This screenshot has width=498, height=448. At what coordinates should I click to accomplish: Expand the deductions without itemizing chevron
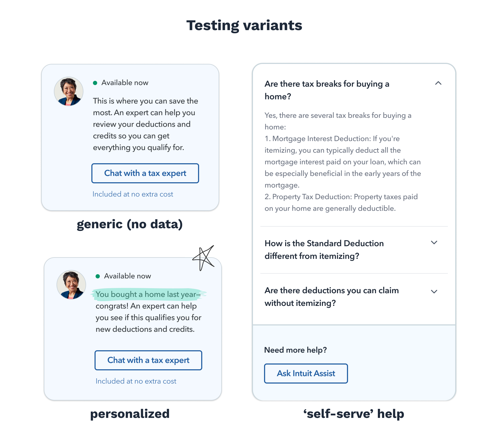434,292
